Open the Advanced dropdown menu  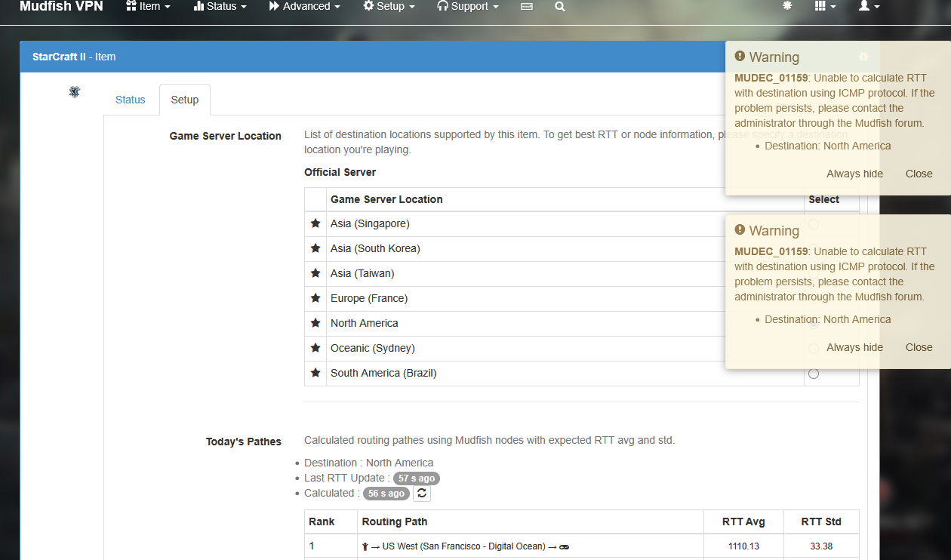pyautogui.click(x=305, y=6)
